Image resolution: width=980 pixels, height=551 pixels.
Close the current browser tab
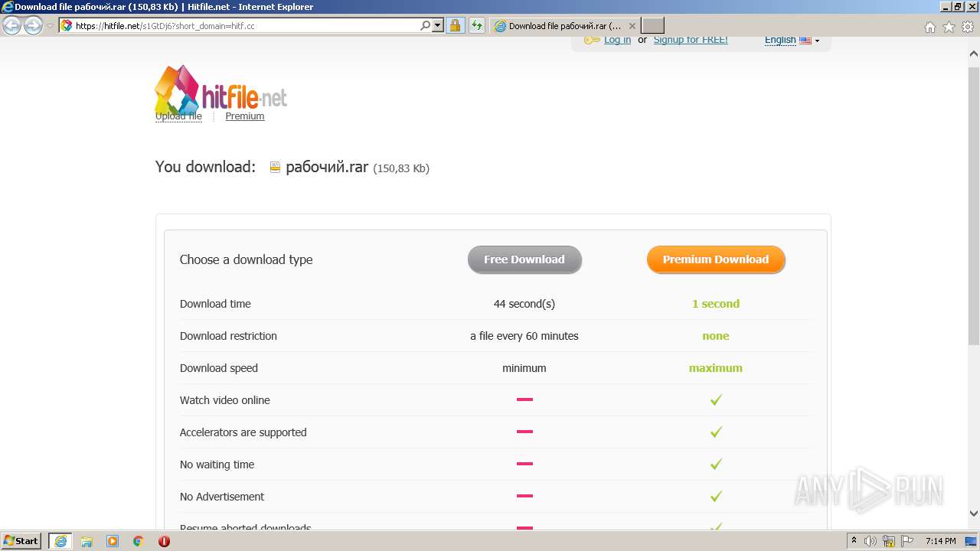(x=632, y=26)
